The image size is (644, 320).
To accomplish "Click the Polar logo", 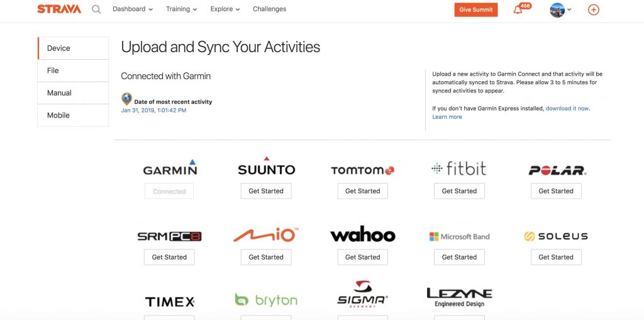I will (x=557, y=170).
